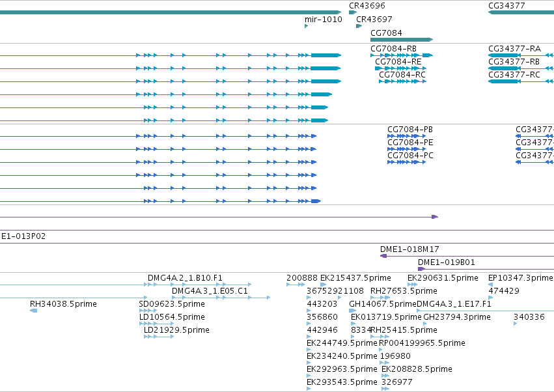This screenshot has height=392, width=554.
Task: Click EST DMG4A2_1.B10.F1 label
Action: pos(185,278)
